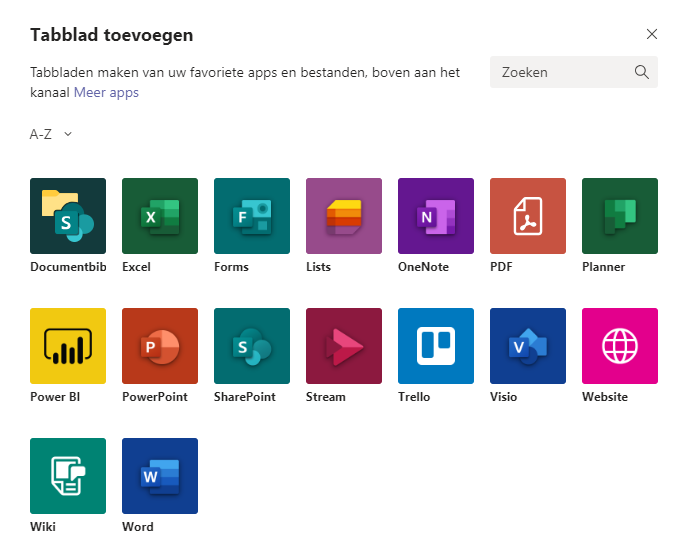Select the Stream app tile

pos(344,346)
